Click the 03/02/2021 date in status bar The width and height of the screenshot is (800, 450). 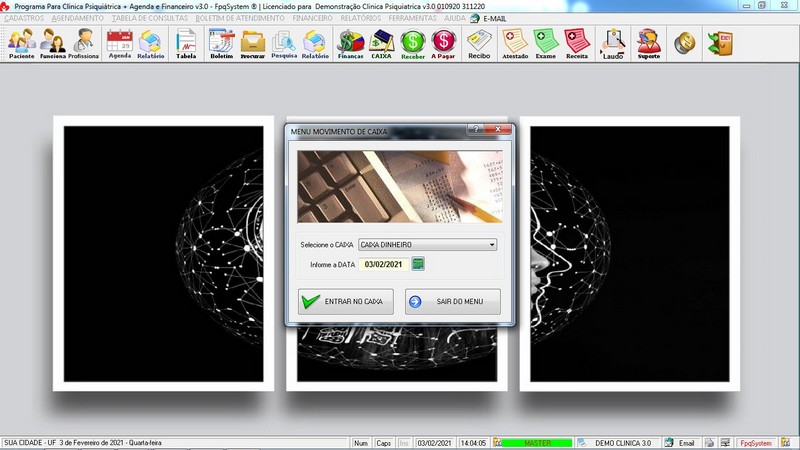[x=434, y=443]
